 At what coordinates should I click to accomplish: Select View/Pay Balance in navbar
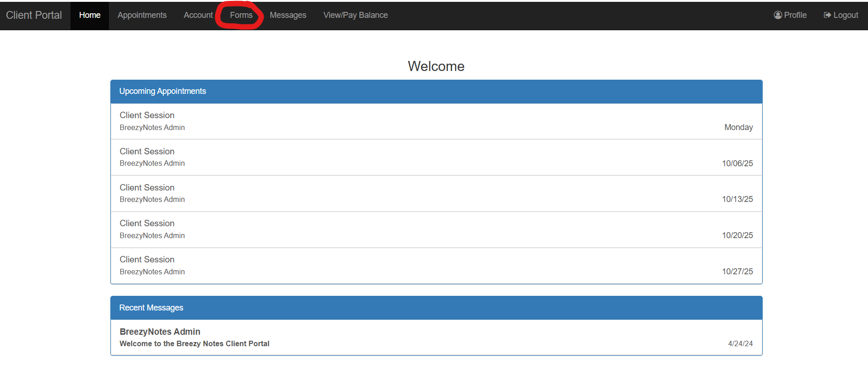point(355,15)
